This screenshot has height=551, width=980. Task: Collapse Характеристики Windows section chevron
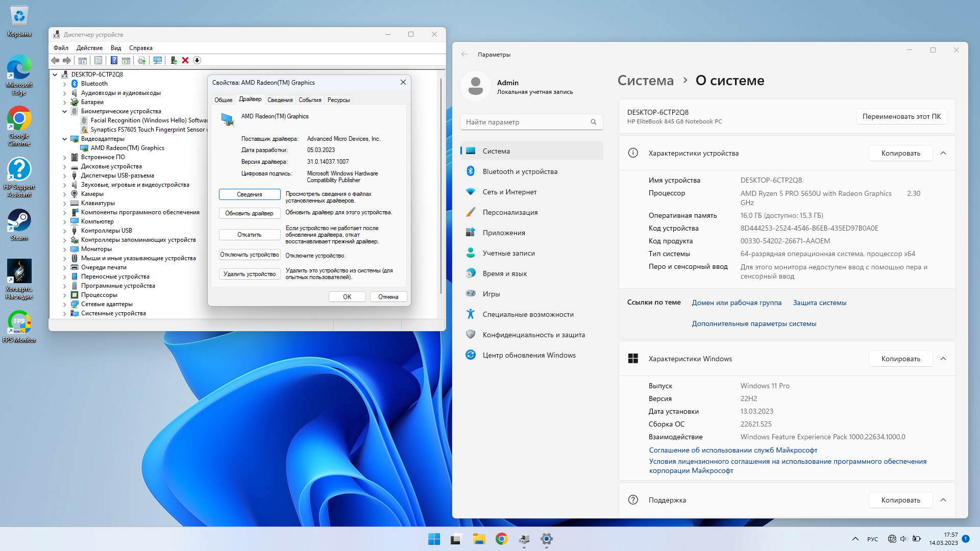click(943, 359)
